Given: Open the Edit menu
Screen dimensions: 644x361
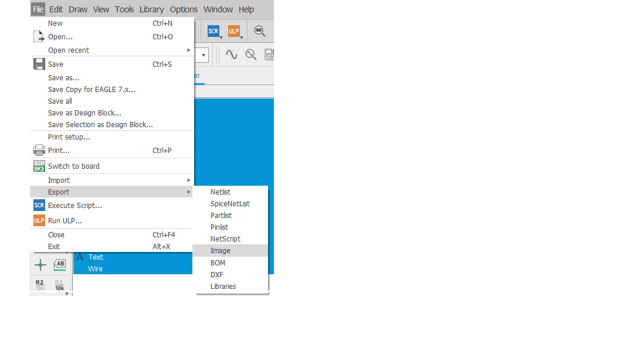Looking at the screenshot, I should point(56,9).
